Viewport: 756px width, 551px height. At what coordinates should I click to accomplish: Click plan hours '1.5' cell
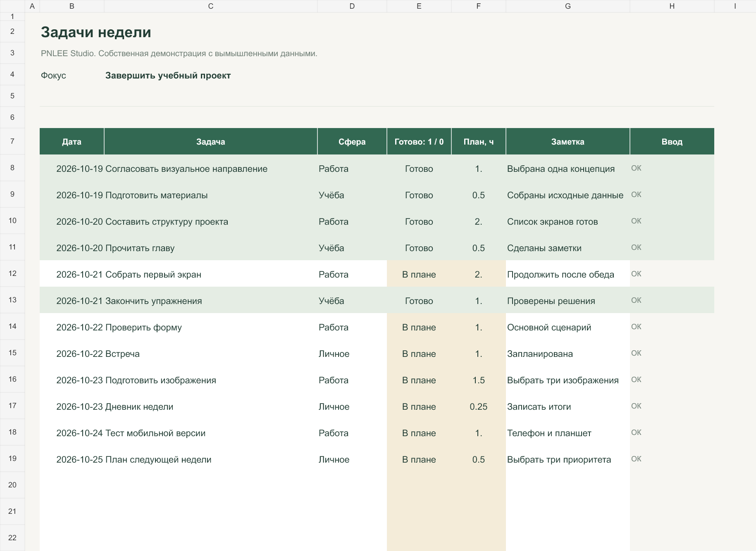478,380
